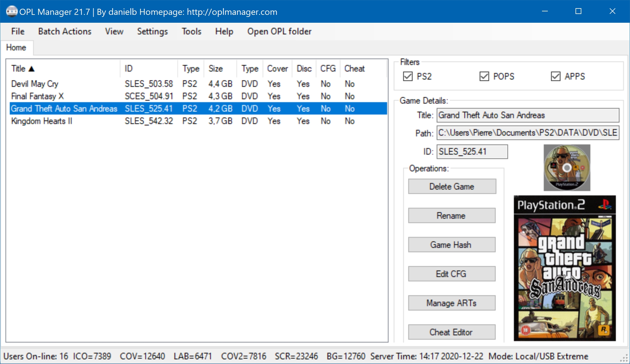
Task: Sort by the Disc column header
Action: 304,69
